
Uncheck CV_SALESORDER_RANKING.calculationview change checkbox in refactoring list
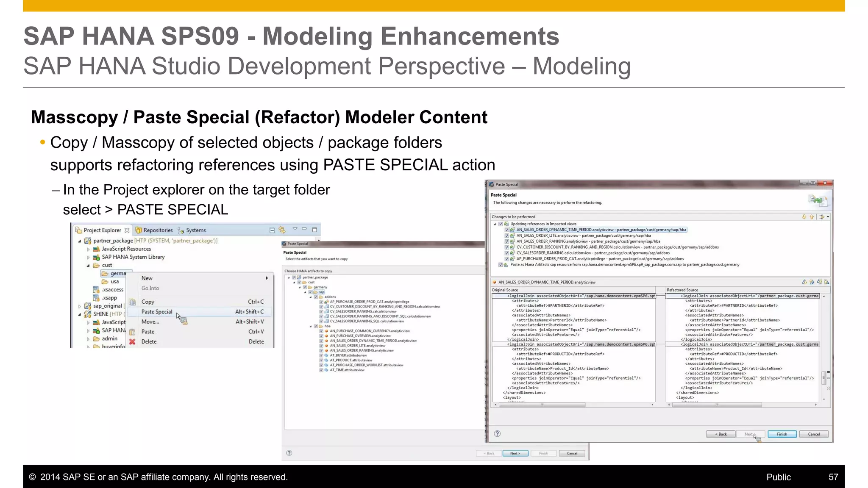tap(506, 253)
